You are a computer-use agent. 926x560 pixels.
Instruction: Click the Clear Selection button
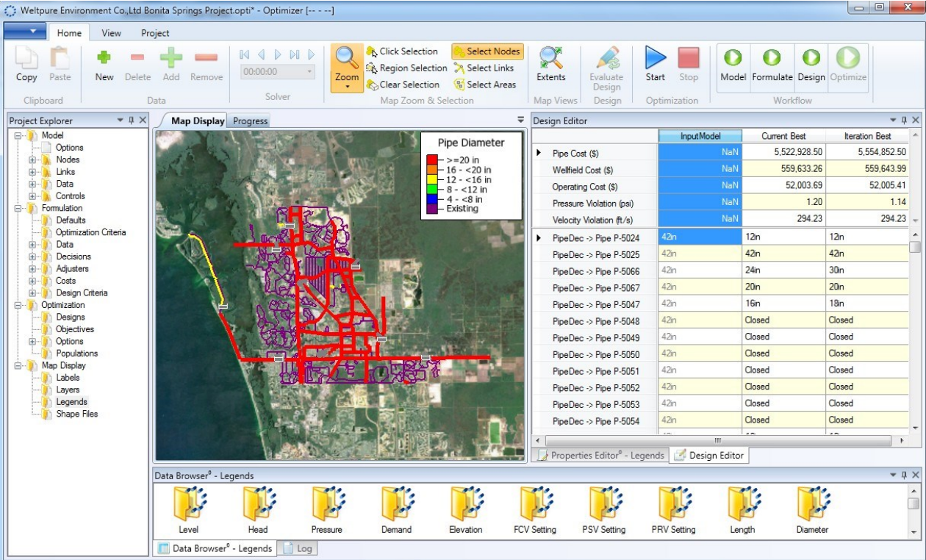click(403, 85)
